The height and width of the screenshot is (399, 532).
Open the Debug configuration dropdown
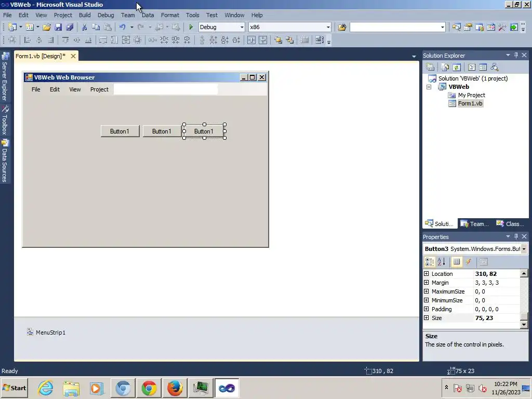coord(242,27)
